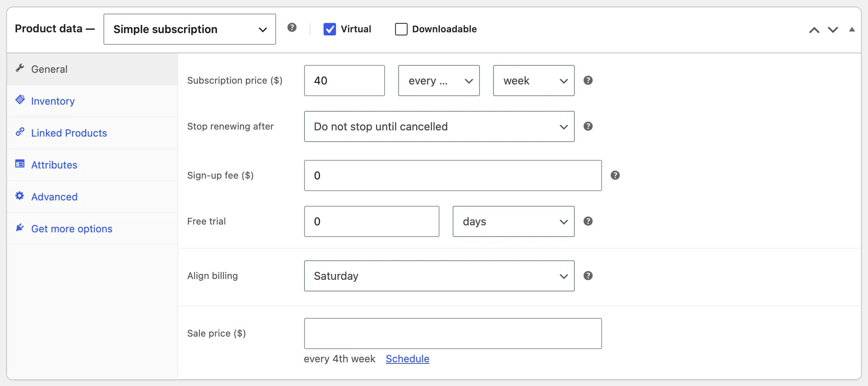Click the Advanced tab gear icon
Screen dimensions: 868x386
pyautogui.click(x=20, y=196)
